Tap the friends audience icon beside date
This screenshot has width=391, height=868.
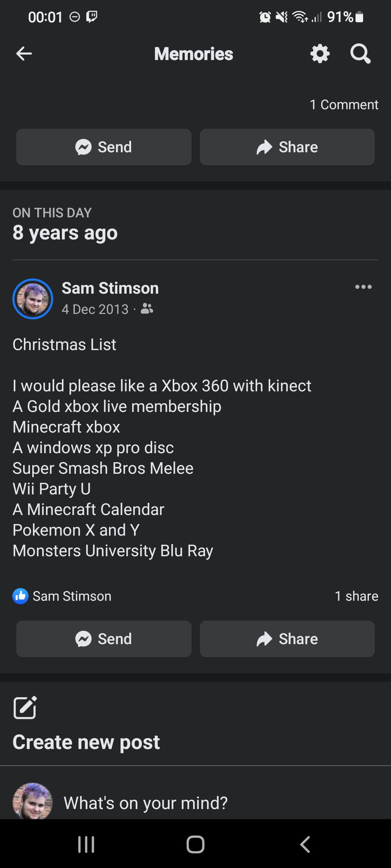pos(147,309)
